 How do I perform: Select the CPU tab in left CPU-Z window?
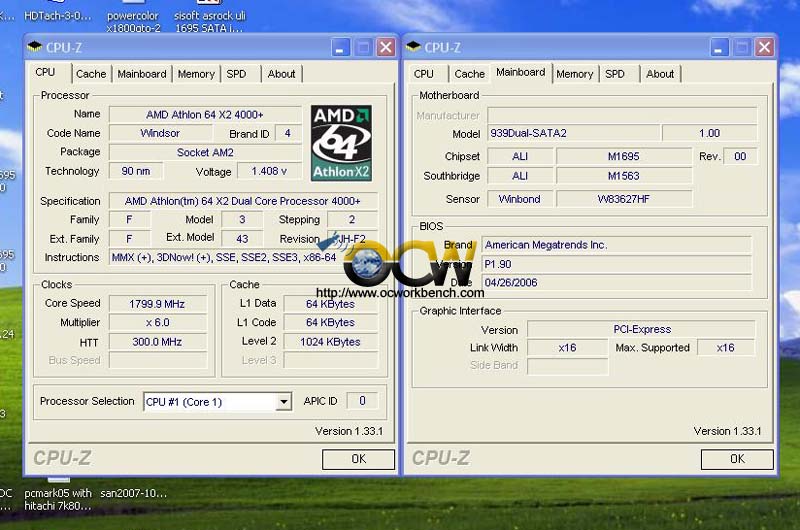click(x=45, y=72)
